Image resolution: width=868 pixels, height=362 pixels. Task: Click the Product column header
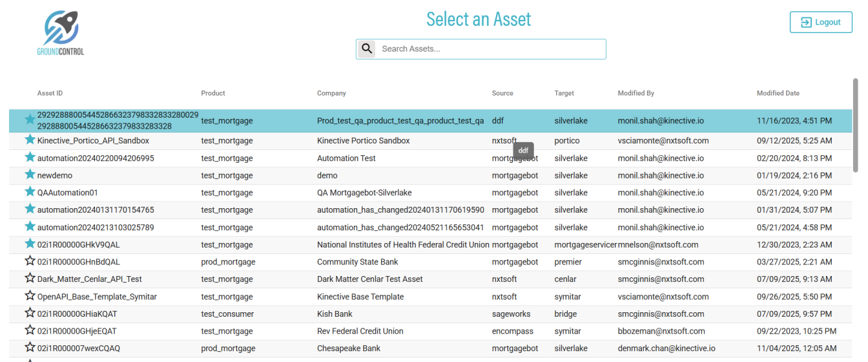(213, 93)
